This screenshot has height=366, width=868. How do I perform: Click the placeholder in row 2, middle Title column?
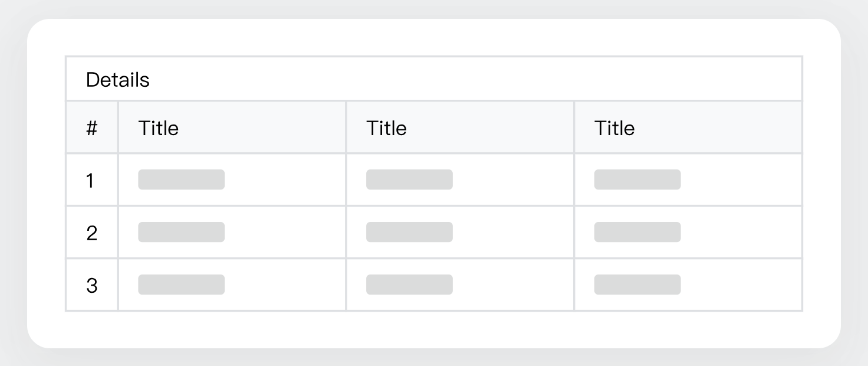(409, 232)
